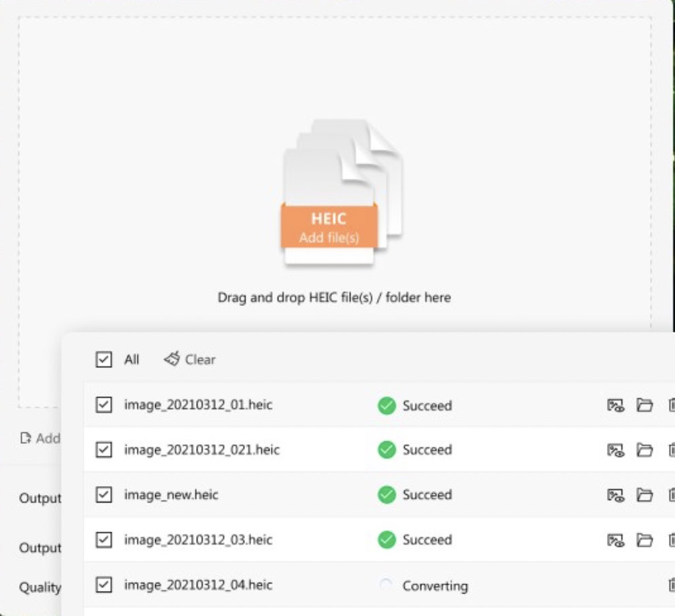Open output folder for image_20210312_01.heic
The image size is (675, 616).
[644, 406]
